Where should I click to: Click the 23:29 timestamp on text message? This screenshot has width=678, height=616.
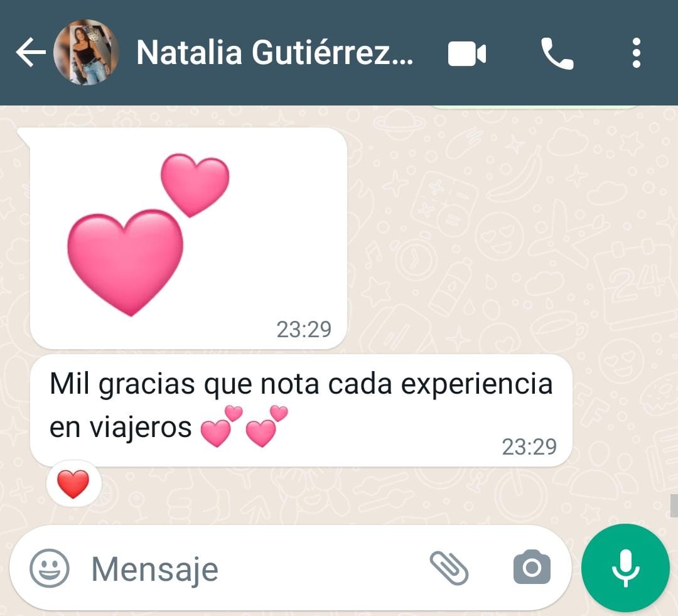click(529, 447)
